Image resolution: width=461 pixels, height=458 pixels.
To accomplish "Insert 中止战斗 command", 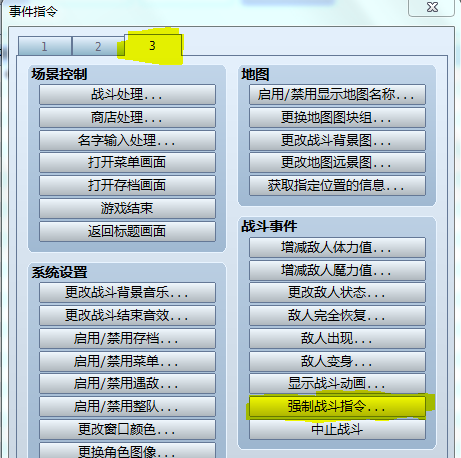I will click(x=337, y=429).
